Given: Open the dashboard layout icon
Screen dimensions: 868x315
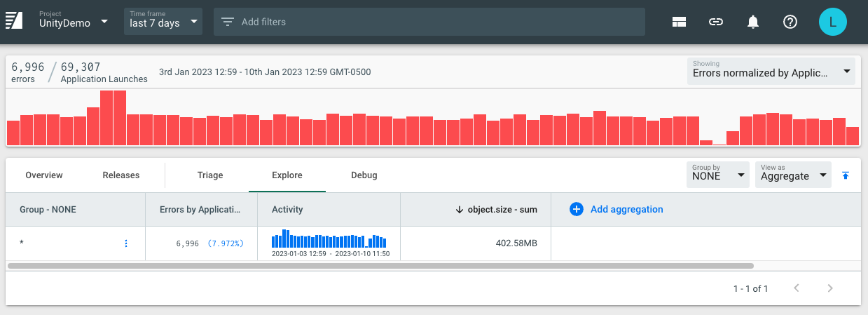Looking at the screenshot, I should click(678, 22).
